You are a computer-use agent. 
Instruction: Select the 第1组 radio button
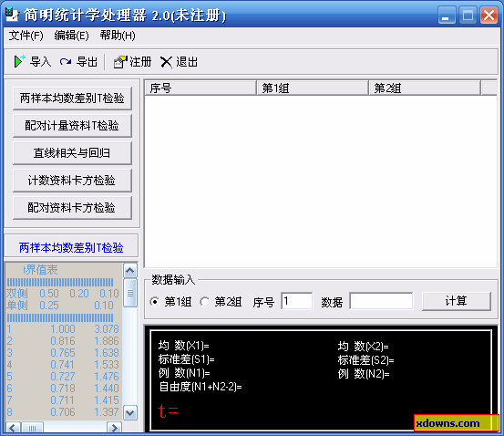click(x=155, y=302)
